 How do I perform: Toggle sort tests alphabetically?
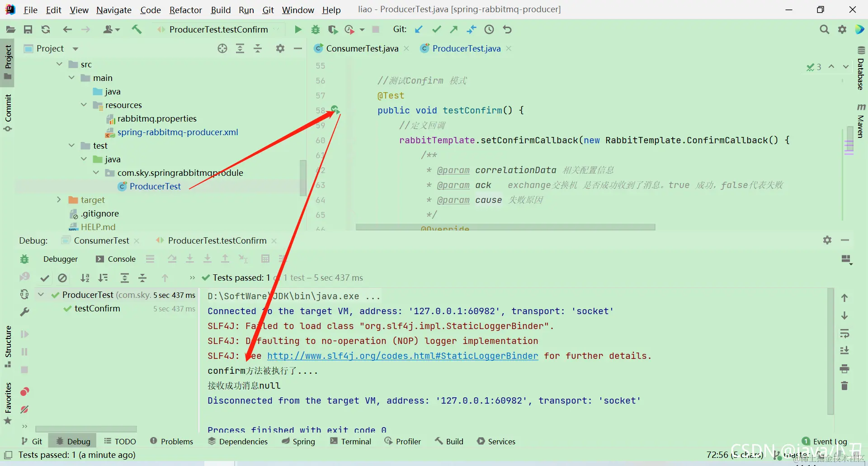pyautogui.click(x=85, y=278)
